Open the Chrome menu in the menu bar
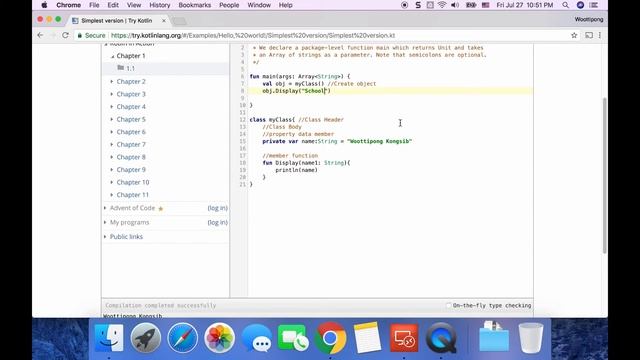This screenshot has height=360, width=640. point(68,5)
